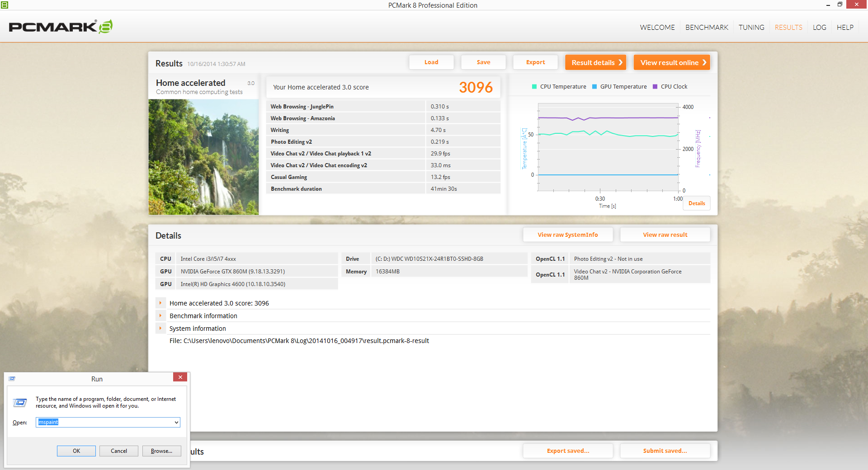Image resolution: width=868 pixels, height=470 pixels.
Task: Click Export saved... button
Action: (x=568, y=451)
